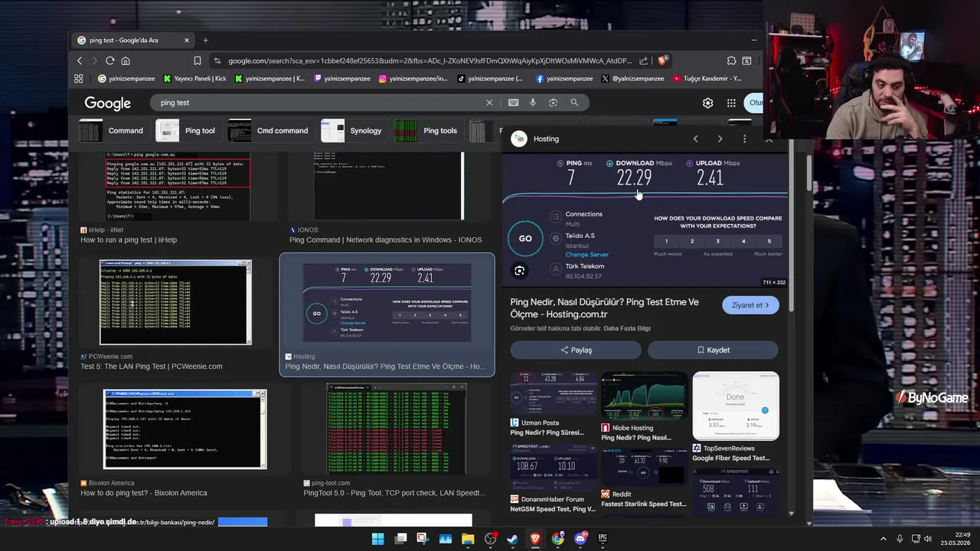Open the browser home page icon
980x551 pixels.
[x=126, y=60]
